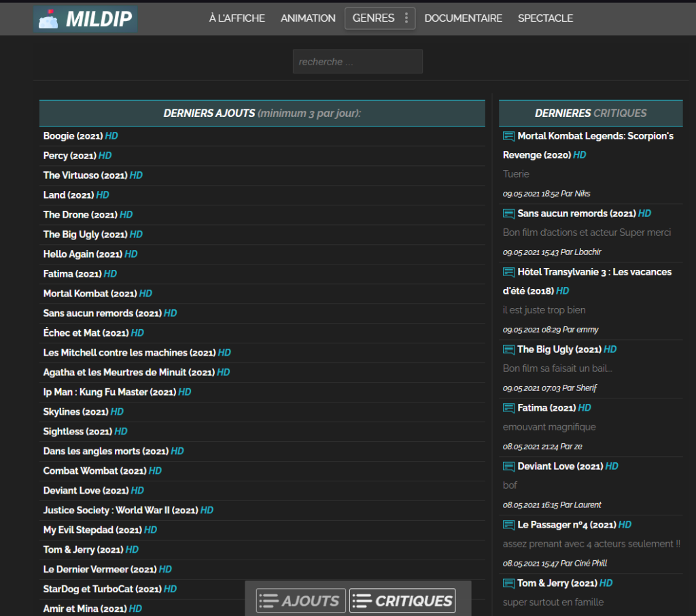The image size is (696, 616).
Task: Click the CRITIQUES button at bottom
Action: click(402, 601)
